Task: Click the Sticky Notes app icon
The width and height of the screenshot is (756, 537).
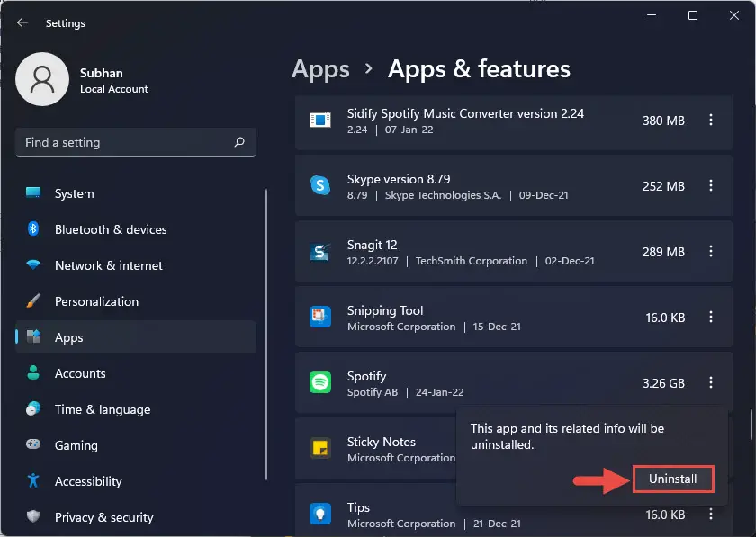Action: coord(320,448)
